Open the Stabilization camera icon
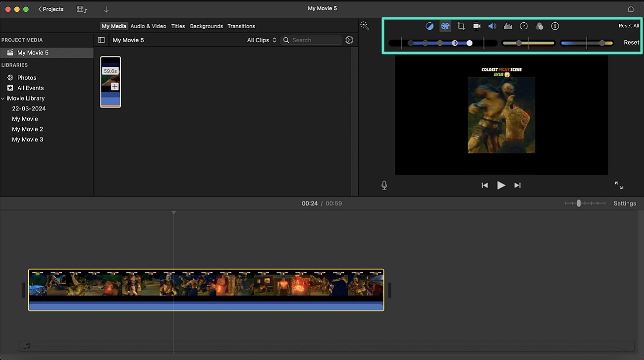The height and width of the screenshot is (360, 644). click(477, 26)
